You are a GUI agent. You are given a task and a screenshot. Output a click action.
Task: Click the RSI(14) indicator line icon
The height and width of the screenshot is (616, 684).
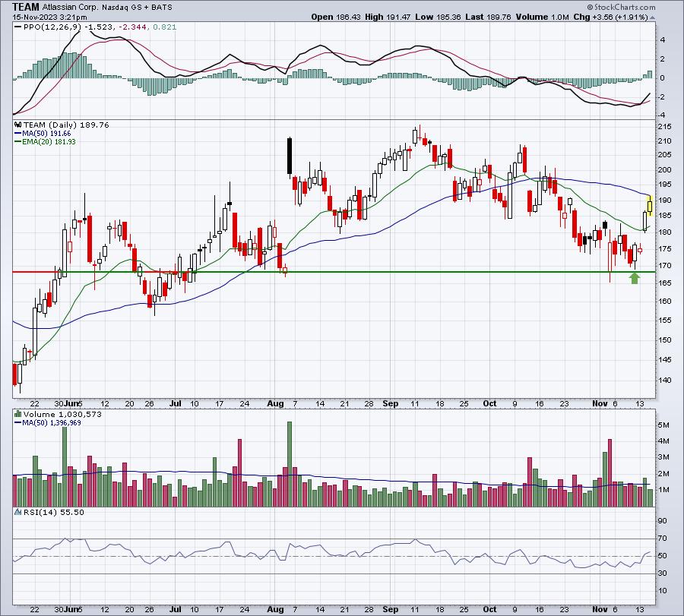coord(18,512)
